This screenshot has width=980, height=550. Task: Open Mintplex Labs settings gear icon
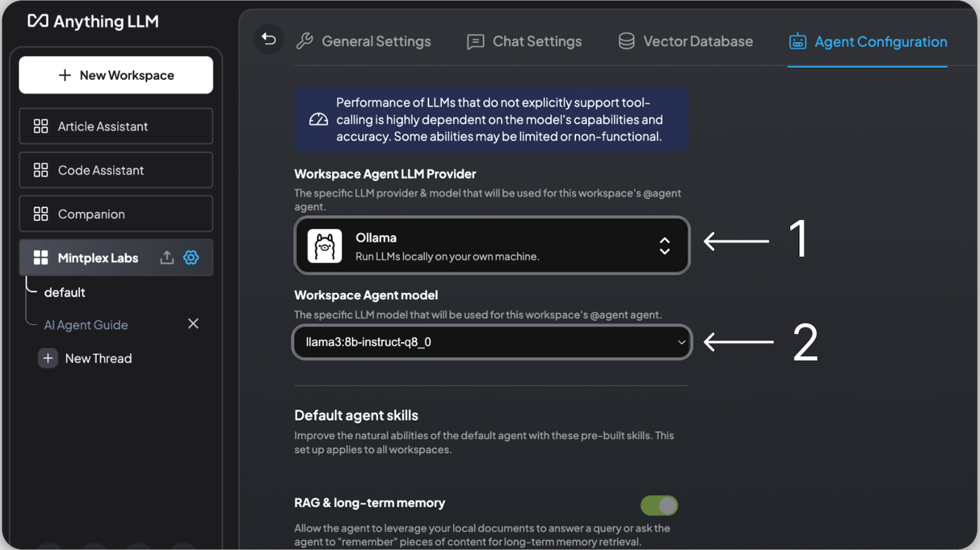point(191,257)
